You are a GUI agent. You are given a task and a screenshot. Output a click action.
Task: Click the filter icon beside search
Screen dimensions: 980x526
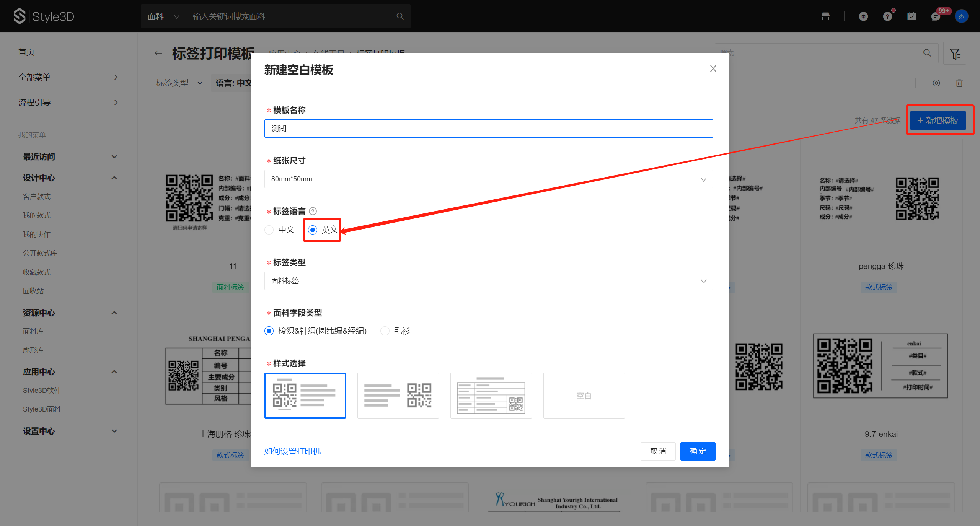pos(955,54)
